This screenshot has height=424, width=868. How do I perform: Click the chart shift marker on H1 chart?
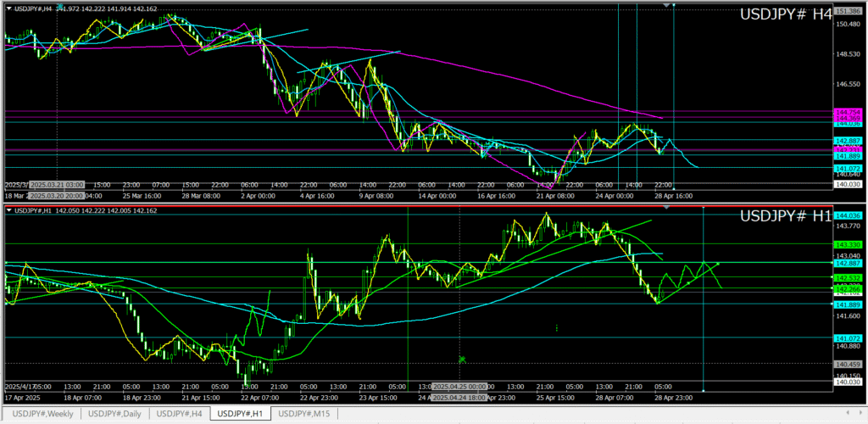tap(667, 207)
